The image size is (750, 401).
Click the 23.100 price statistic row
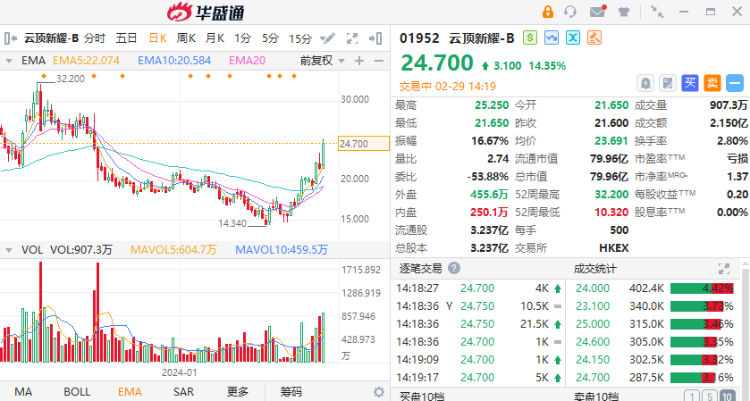tap(654, 306)
